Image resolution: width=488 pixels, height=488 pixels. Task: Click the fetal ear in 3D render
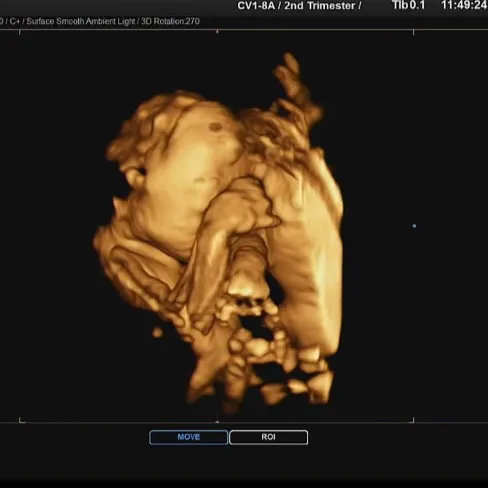(135, 177)
